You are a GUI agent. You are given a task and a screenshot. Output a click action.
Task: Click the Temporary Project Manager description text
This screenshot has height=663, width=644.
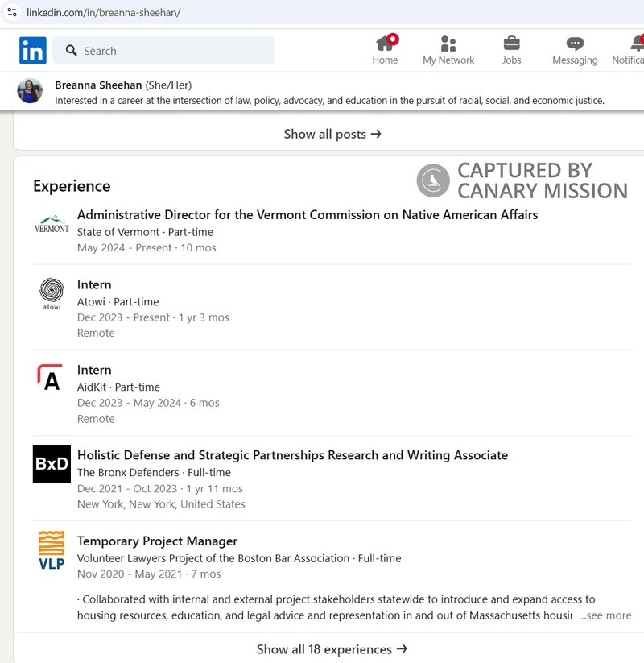tap(336, 607)
